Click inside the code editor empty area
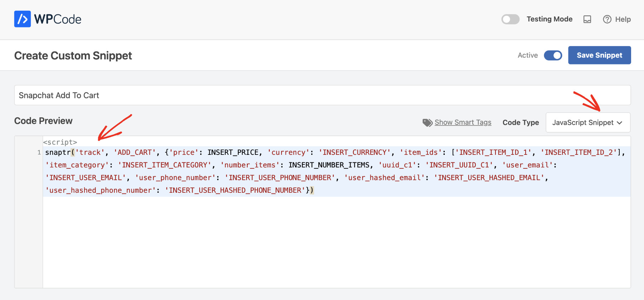Image resolution: width=644 pixels, height=300 pixels. 336,242
